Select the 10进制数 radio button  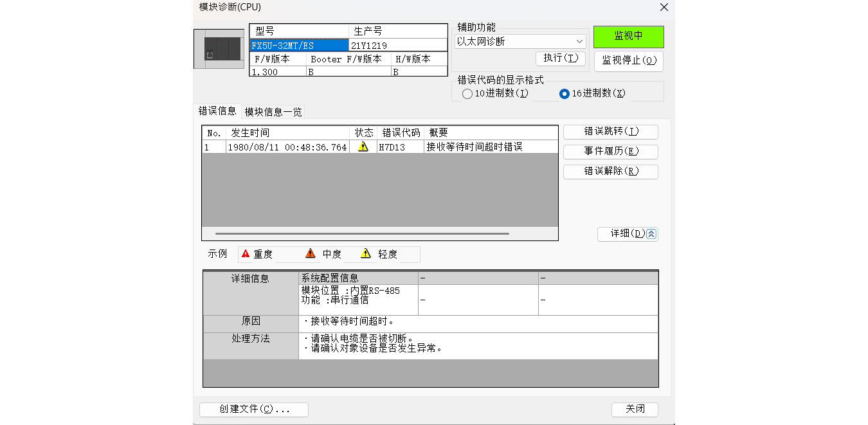coord(467,94)
